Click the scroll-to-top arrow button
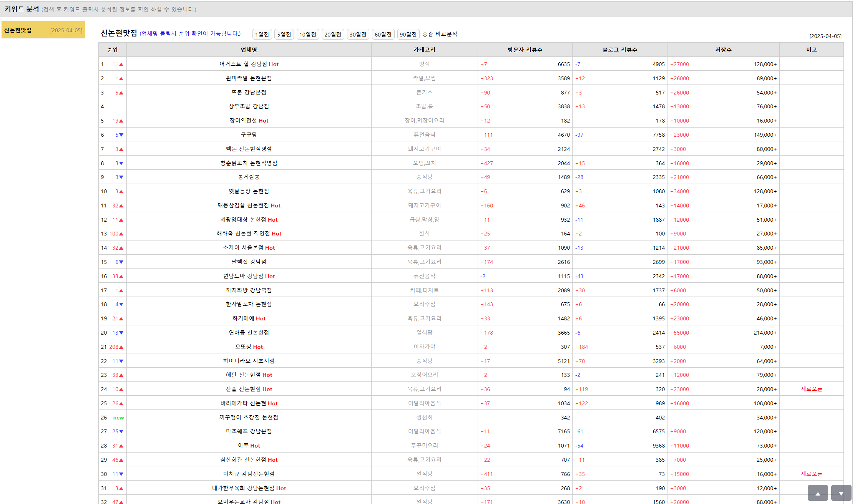 [817, 493]
